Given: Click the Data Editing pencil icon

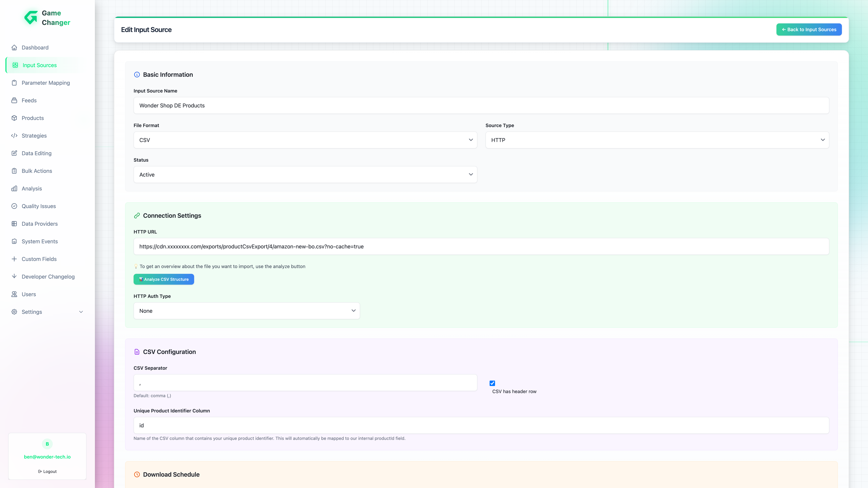Looking at the screenshot, I should pyautogui.click(x=14, y=153).
